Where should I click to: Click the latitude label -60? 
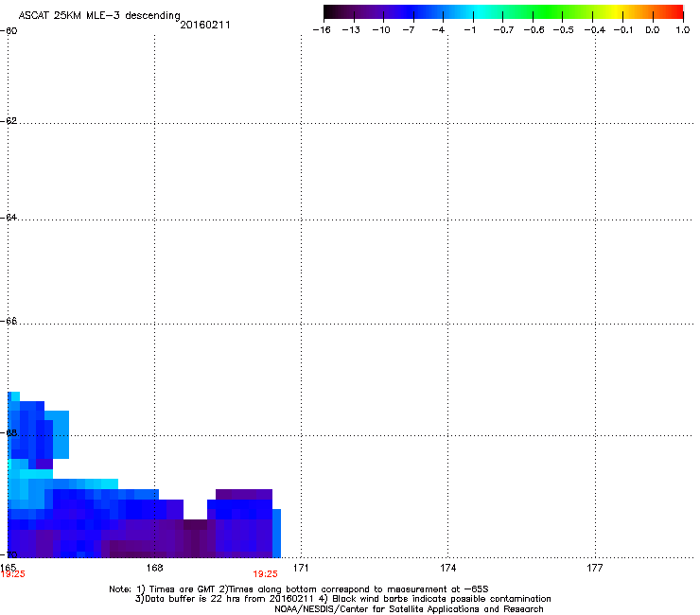point(9,31)
